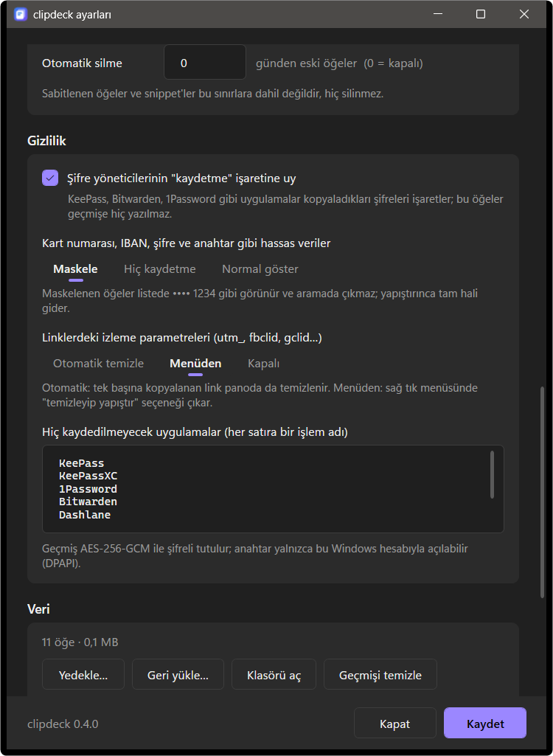553x756 pixels.
Task: Select the Hiç kaydetme option
Action: 159,269
